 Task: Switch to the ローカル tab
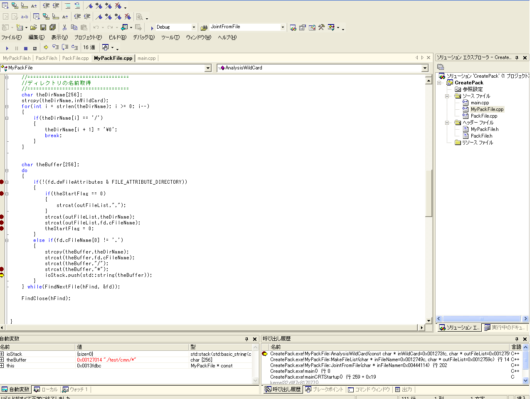(x=46, y=389)
